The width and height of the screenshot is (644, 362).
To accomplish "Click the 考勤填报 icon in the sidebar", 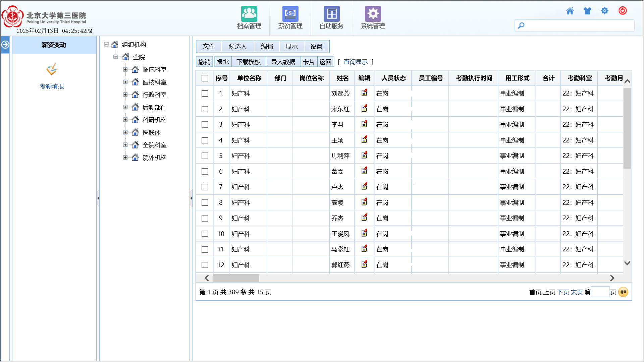I will coord(52,70).
